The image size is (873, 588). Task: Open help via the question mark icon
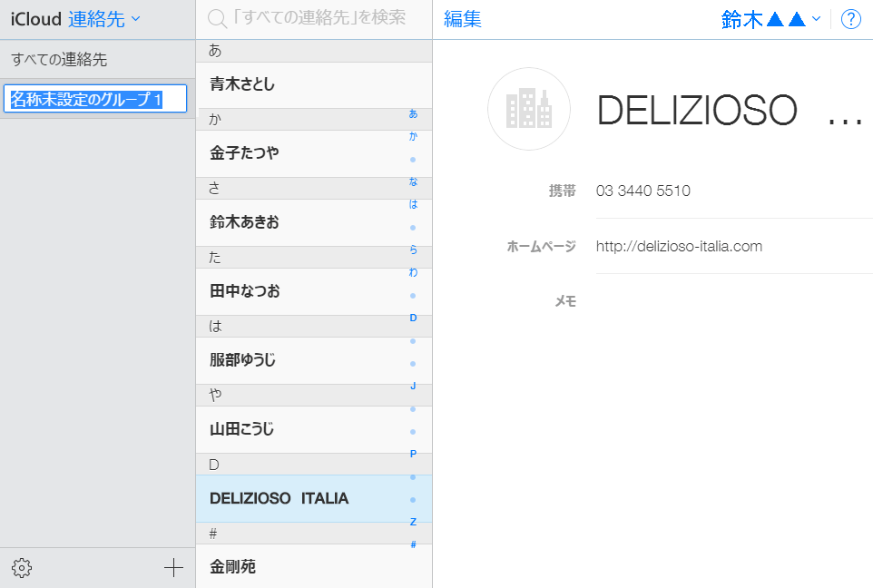click(850, 18)
